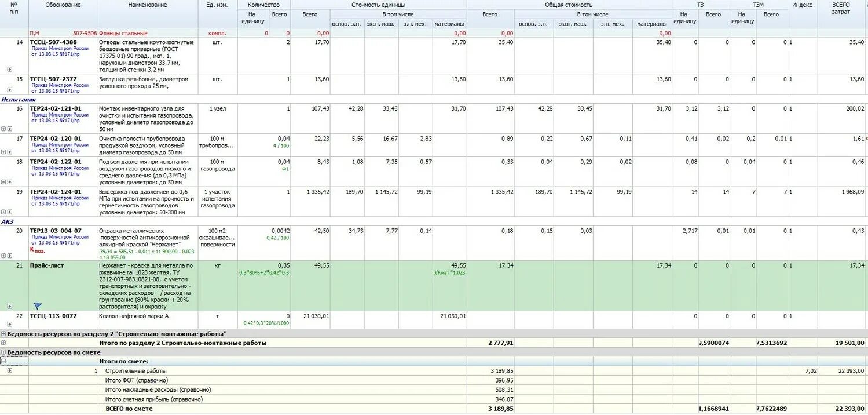Click the Отводы стальные крутоизогнутые description
Screen dimensions: 868x415
[148, 56]
